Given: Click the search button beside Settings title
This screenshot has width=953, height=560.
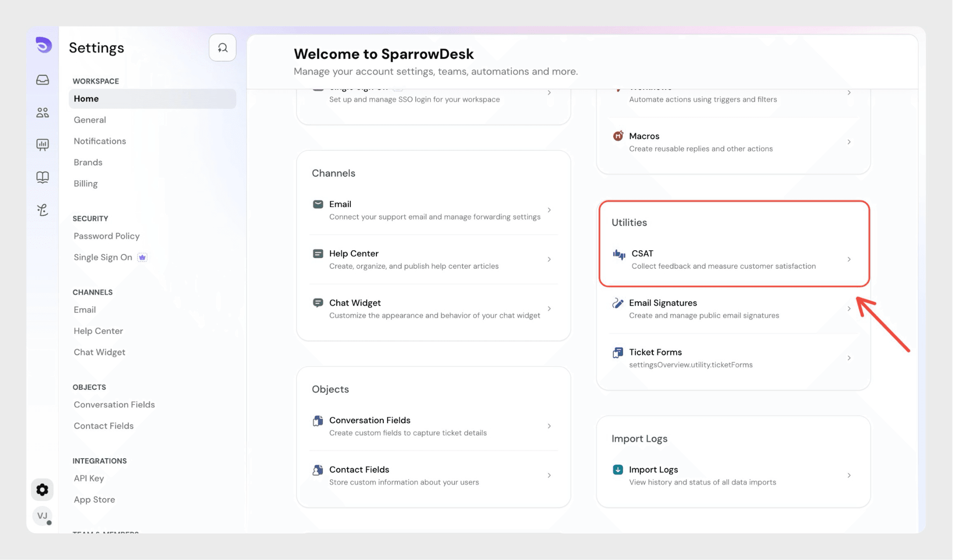Looking at the screenshot, I should [x=222, y=48].
